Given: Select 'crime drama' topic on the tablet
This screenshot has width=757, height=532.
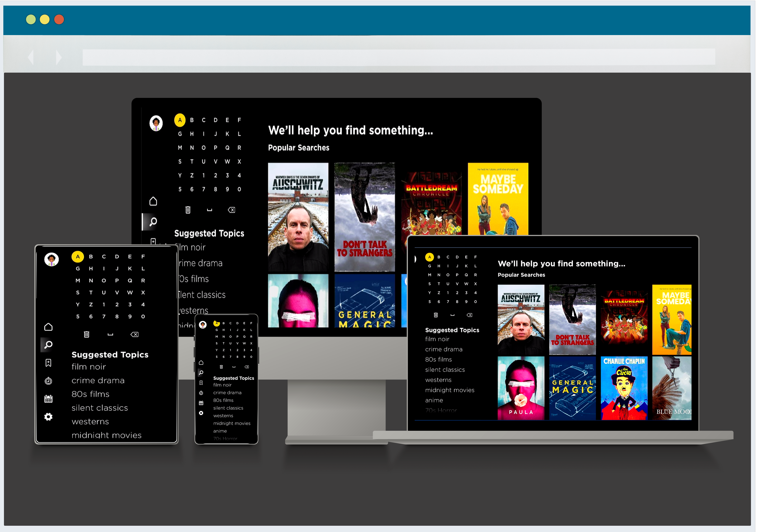Looking at the screenshot, I should (98, 380).
